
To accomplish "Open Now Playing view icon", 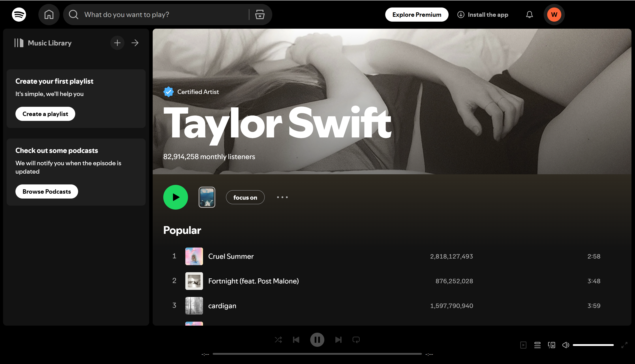I will [523, 345].
